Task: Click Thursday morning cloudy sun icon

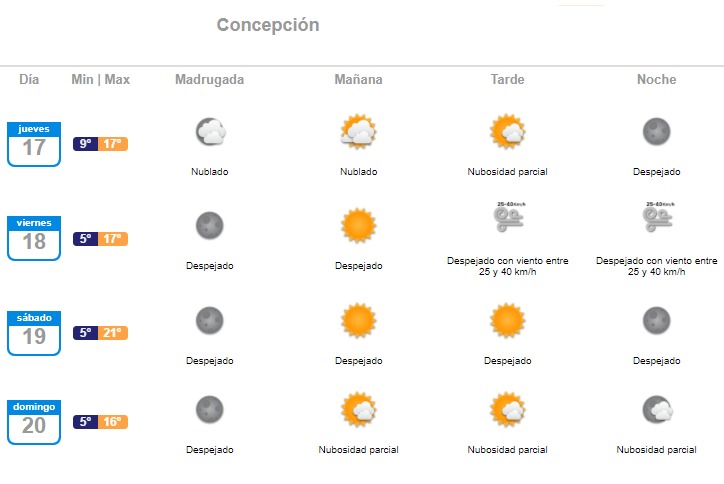Action: coord(358,131)
